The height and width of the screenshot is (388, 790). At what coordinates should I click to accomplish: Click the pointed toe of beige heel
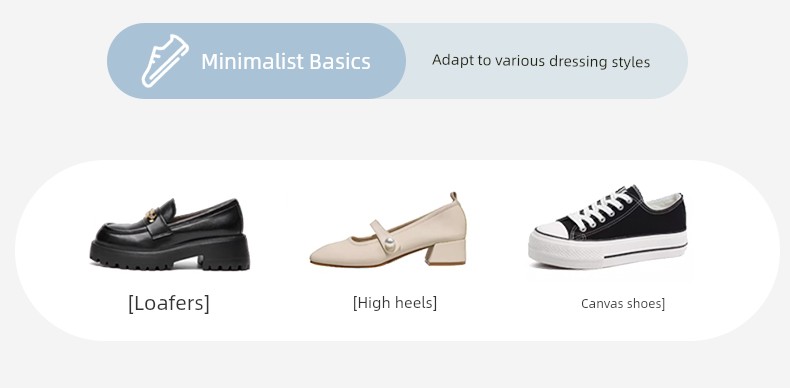[x=326, y=256]
